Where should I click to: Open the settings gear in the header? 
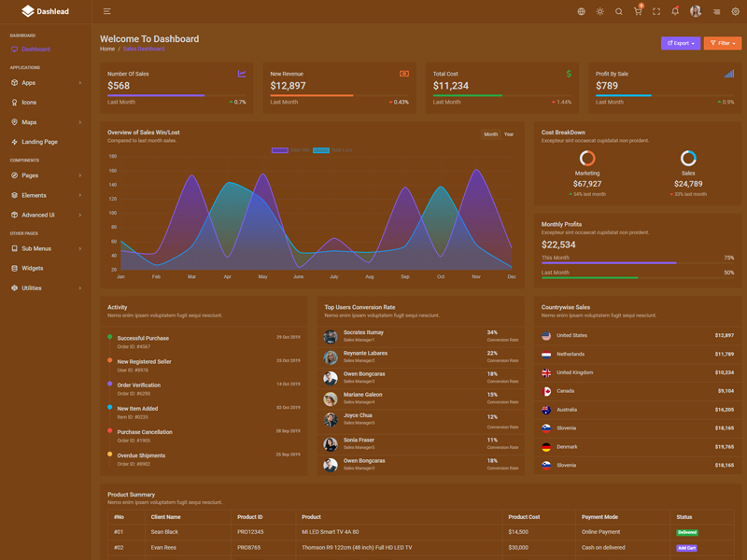[x=735, y=11]
